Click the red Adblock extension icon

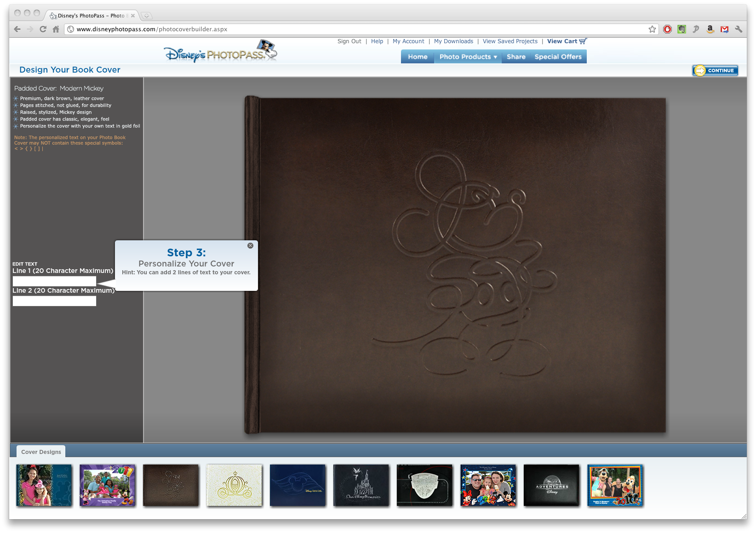pyautogui.click(x=668, y=29)
